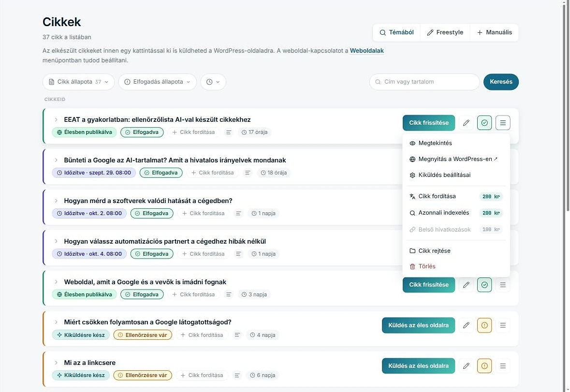The width and height of the screenshot is (570, 392).
Task: Choose Megnyitás a WordPress-en menu entry
Action: point(456,159)
